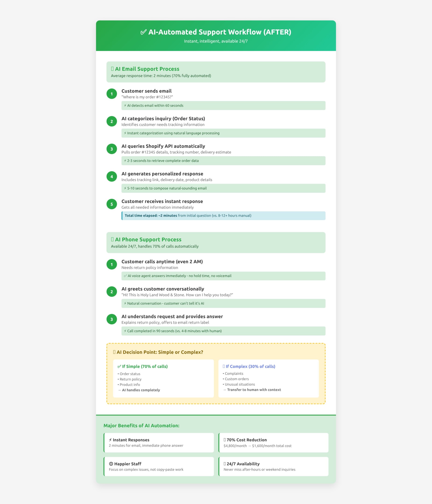Click the checkmark icon in the green header title
The height and width of the screenshot is (504, 432).
[x=144, y=32]
